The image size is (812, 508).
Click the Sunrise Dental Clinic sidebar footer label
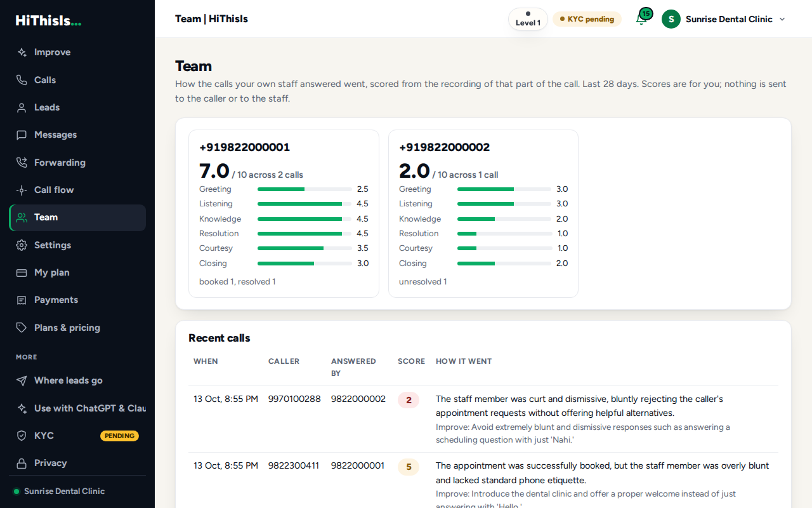(64, 491)
